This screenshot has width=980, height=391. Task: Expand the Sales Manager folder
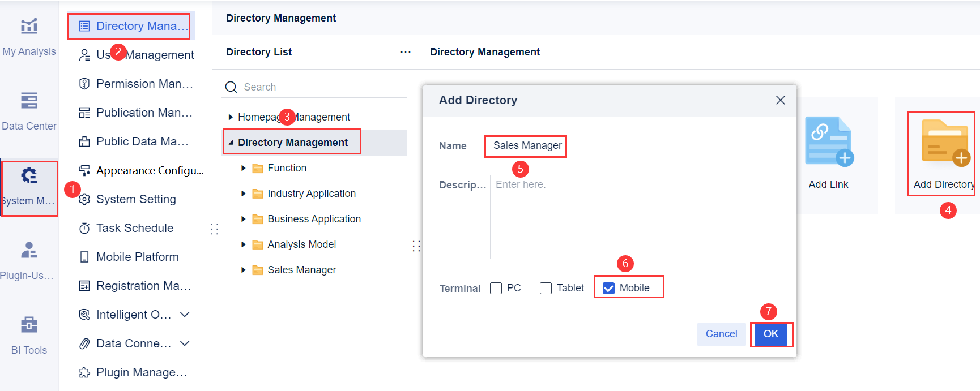244,270
